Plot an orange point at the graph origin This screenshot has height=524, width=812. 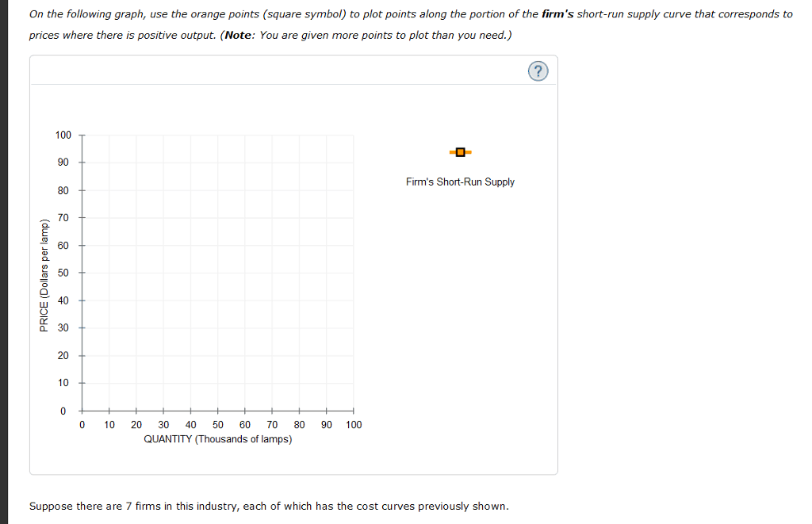click(x=82, y=411)
